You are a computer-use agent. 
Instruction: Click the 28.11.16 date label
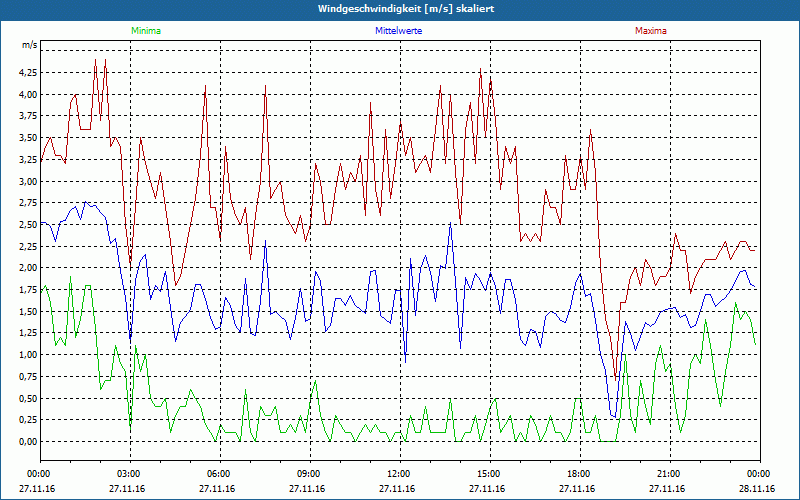[x=757, y=489]
